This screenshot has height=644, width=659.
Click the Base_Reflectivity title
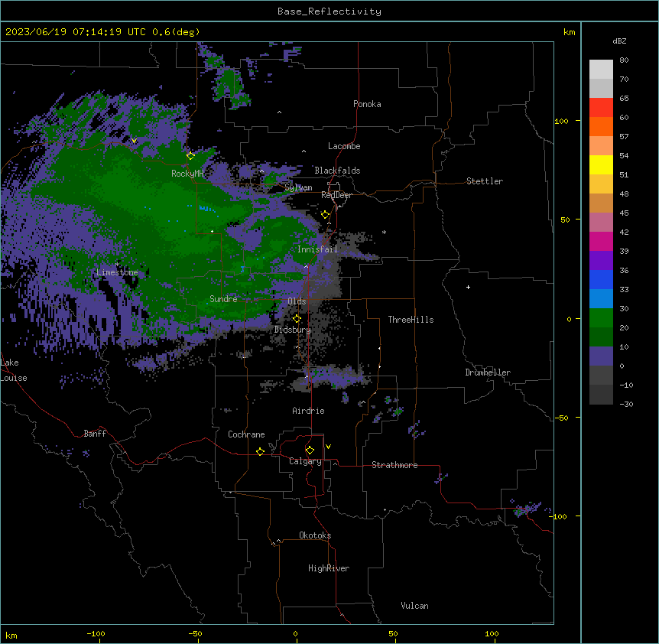329,11
